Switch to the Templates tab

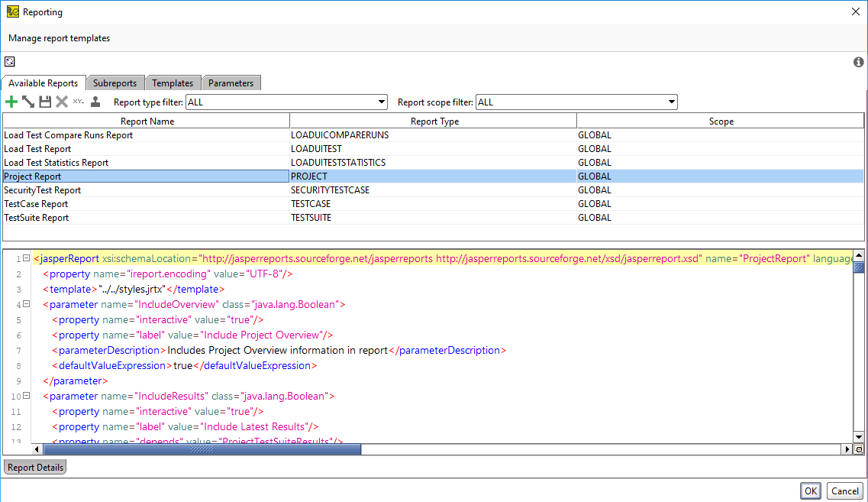click(173, 83)
